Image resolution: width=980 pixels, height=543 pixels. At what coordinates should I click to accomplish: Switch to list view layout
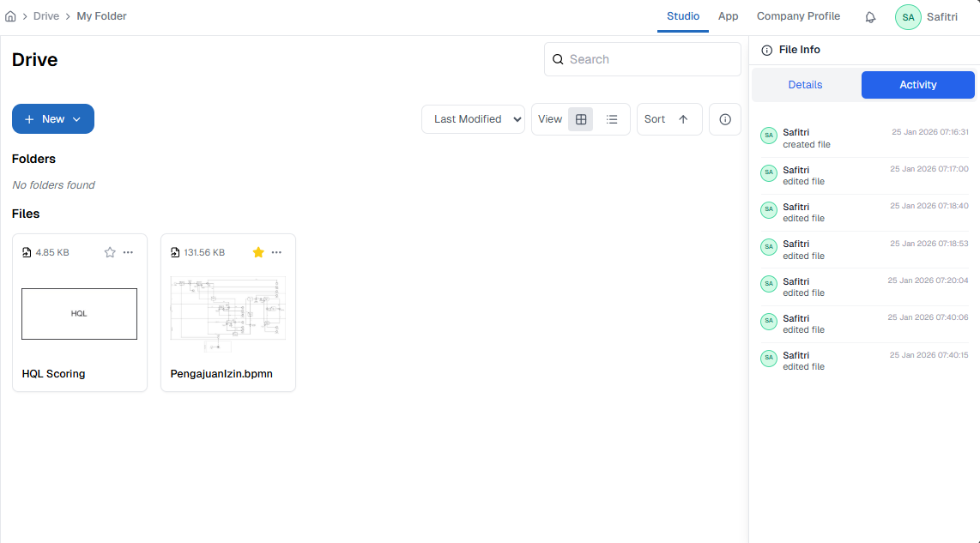tap(612, 119)
